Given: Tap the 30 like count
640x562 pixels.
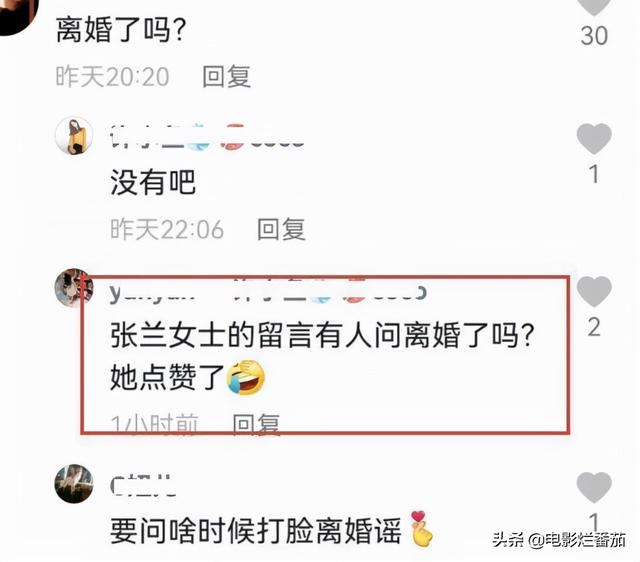Looking at the screenshot, I should tap(594, 36).
